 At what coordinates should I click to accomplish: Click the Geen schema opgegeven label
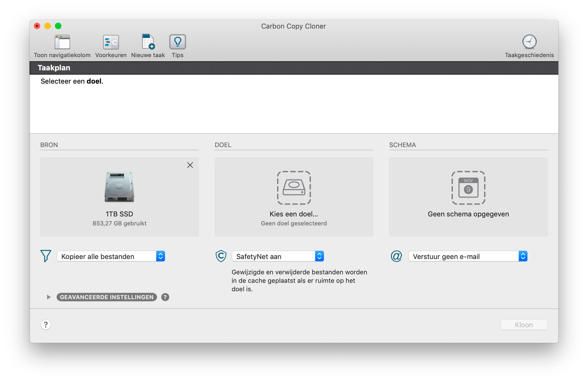pos(468,214)
